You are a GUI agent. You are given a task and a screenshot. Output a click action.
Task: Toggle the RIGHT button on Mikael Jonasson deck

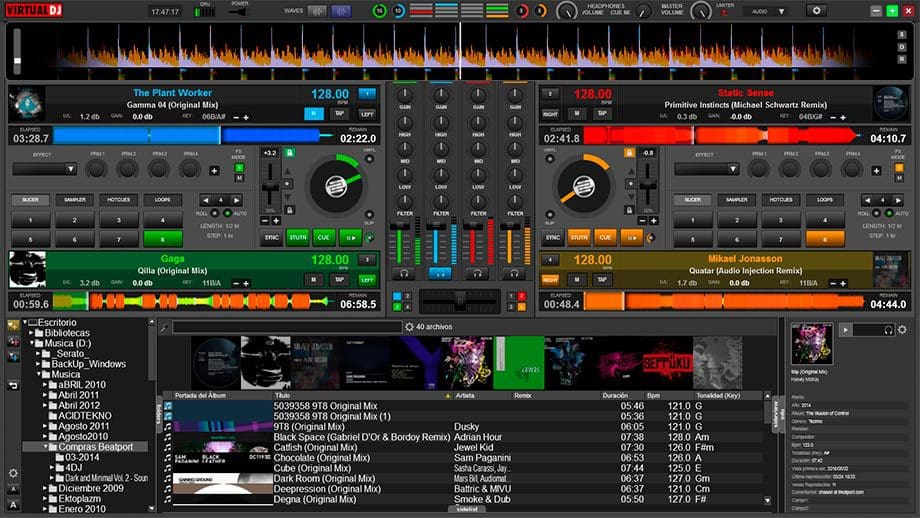tap(550, 280)
